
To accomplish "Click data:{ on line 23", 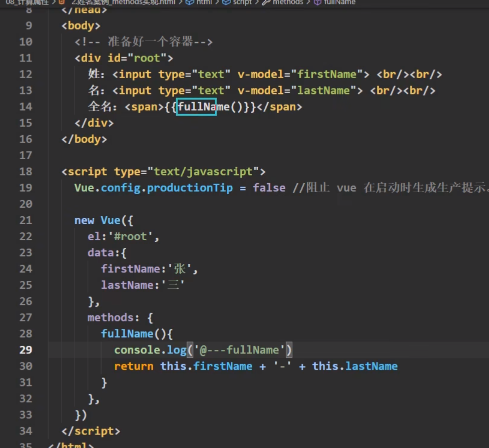I will 107,253.
